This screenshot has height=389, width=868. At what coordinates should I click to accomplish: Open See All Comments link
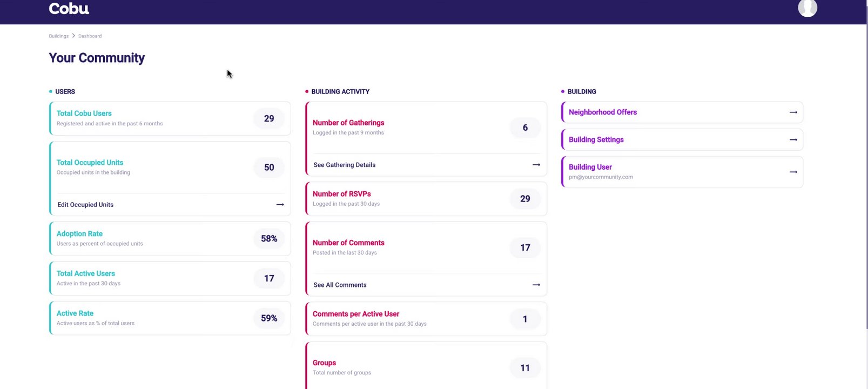coord(340,285)
